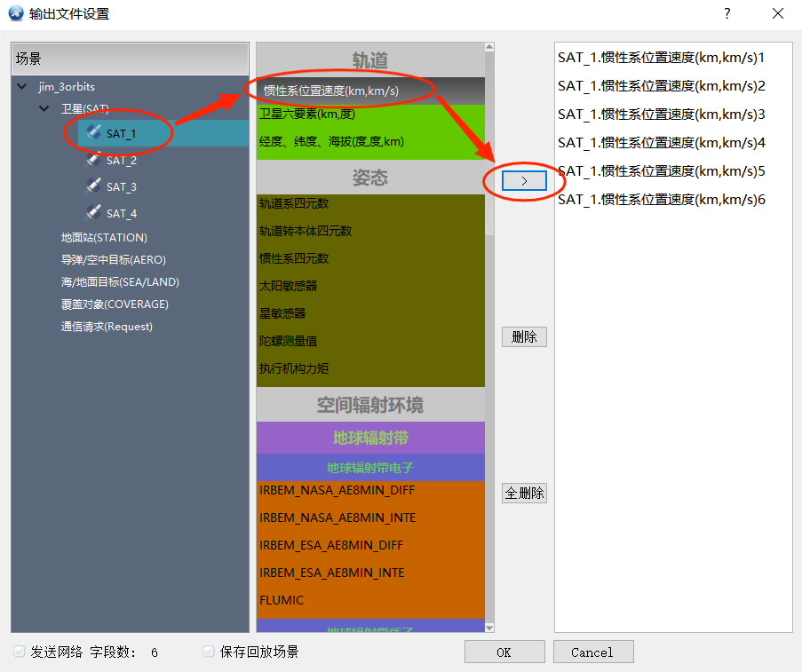The height and width of the screenshot is (672, 802).
Task: Click the SAT_4 satellite icon
Action: coord(93,213)
